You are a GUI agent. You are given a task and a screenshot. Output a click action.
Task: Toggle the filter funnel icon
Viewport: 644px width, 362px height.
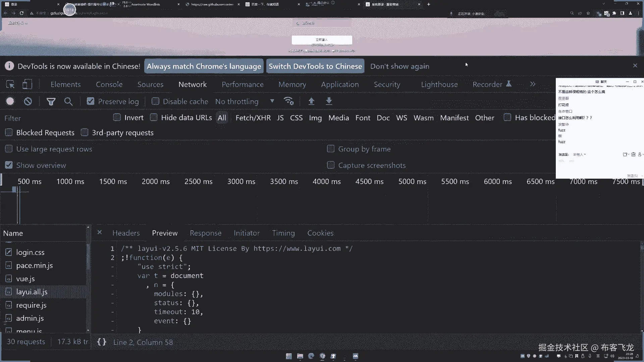coord(51,101)
